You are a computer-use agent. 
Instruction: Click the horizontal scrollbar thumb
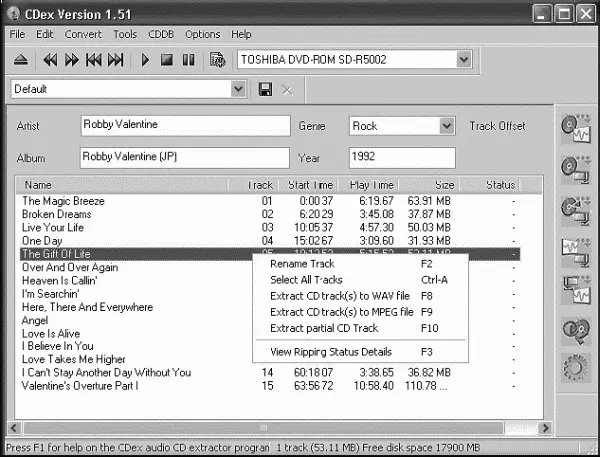pos(263,428)
